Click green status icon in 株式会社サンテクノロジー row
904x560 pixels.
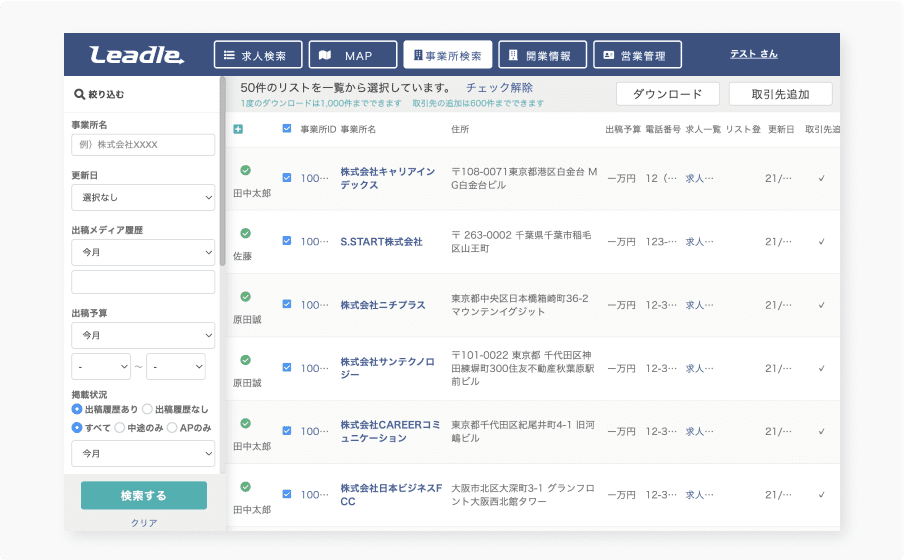pos(245,360)
